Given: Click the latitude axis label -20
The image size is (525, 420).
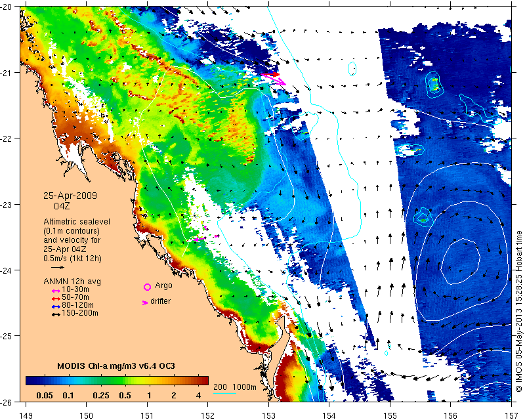Looking at the screenshot, I should (7, 7).
